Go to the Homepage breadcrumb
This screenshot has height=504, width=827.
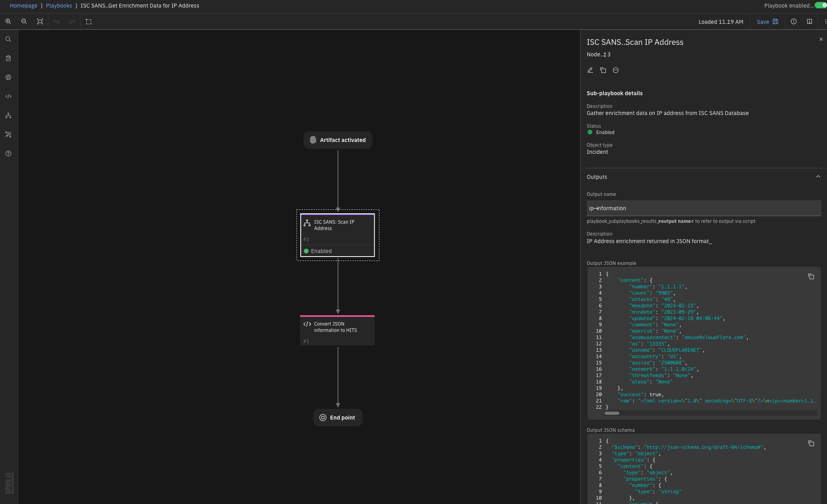pos(23,6)
